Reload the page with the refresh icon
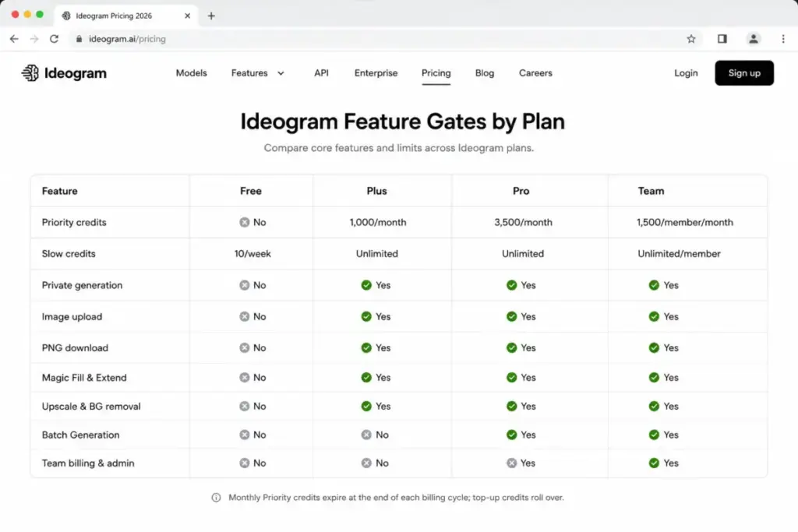The height and width of the screenshot is (532, 798). (54, 39)
